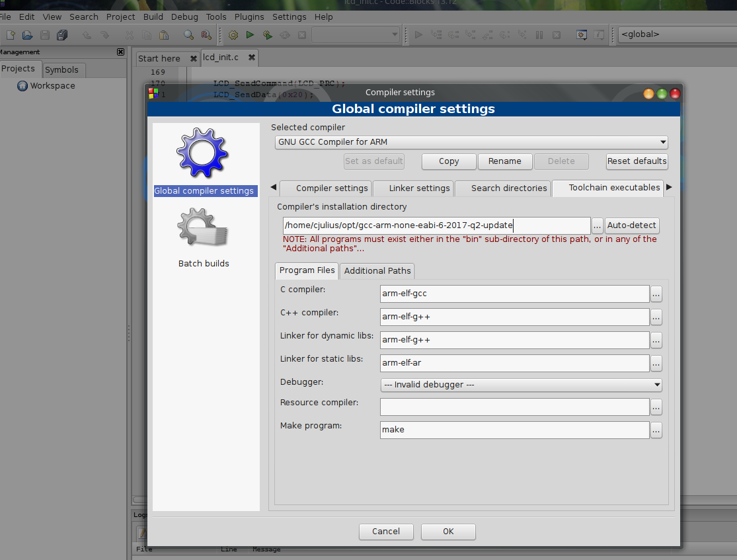Click the Step into debug icon
The image size is (737, 560).
[x=471, y=35]
